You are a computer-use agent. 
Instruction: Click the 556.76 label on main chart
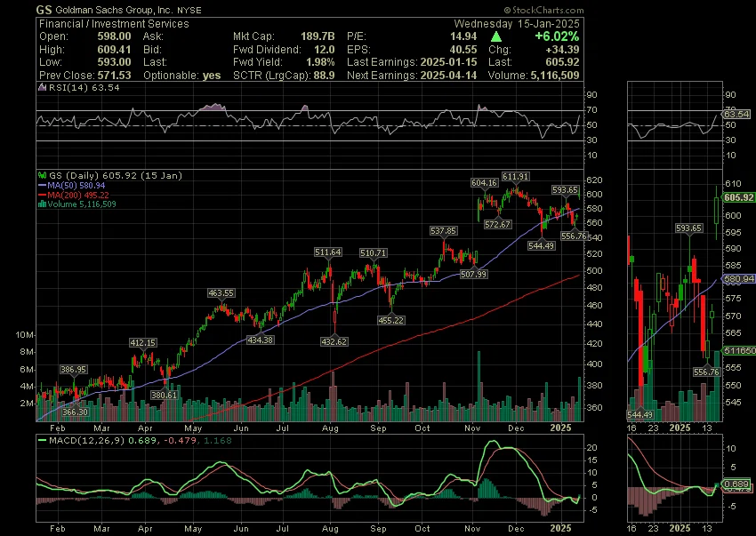pyautogui.click(x=574, y=236)
